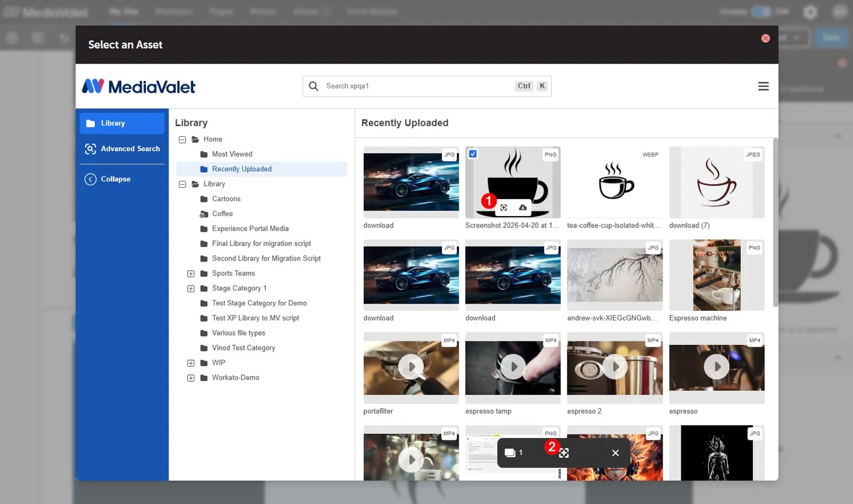Click the Coffee category folder icon
Screen dimensions: 853x504
(x=203, y=214)
